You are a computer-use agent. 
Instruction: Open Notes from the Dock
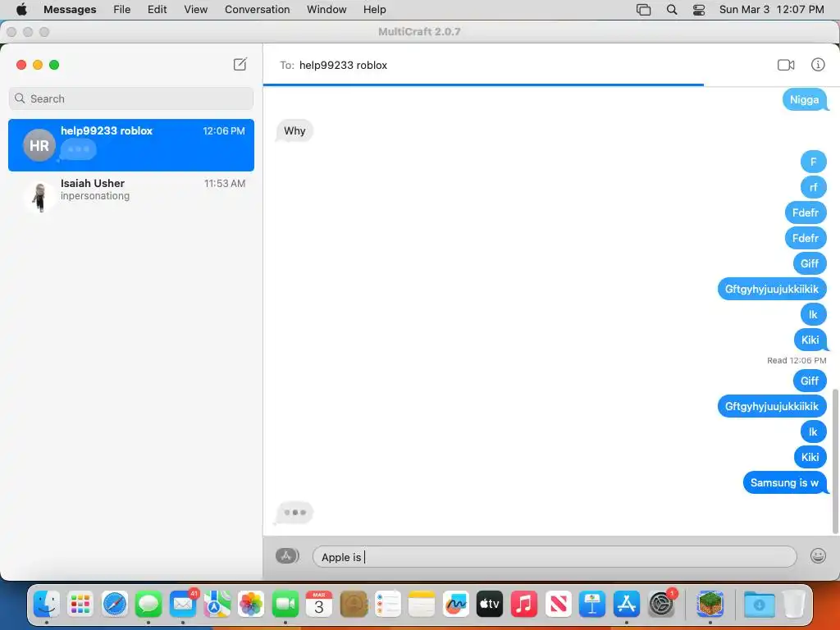coord(422,605)
